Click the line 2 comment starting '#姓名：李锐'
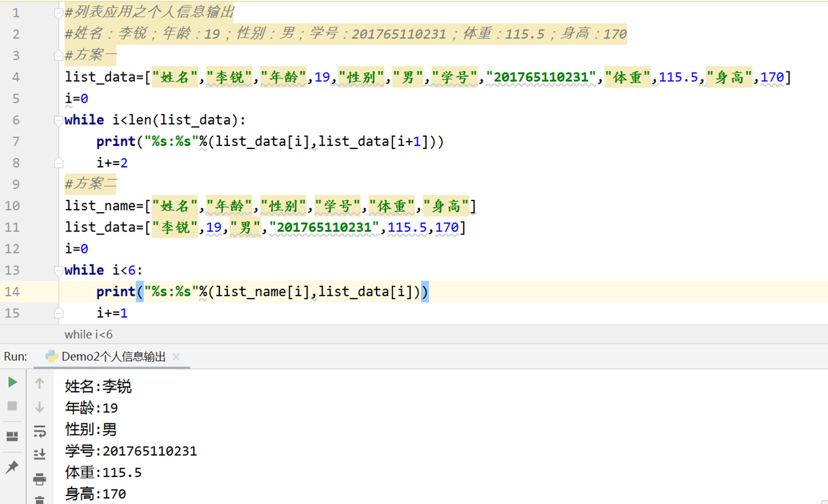Screen dimensions: 828x504 [x=346, y=34]
